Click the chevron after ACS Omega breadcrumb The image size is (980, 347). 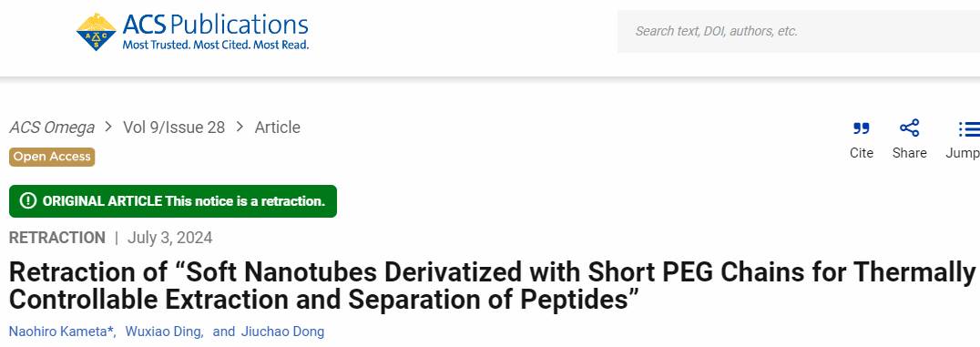pyautogui.click(x=108, y=128)
